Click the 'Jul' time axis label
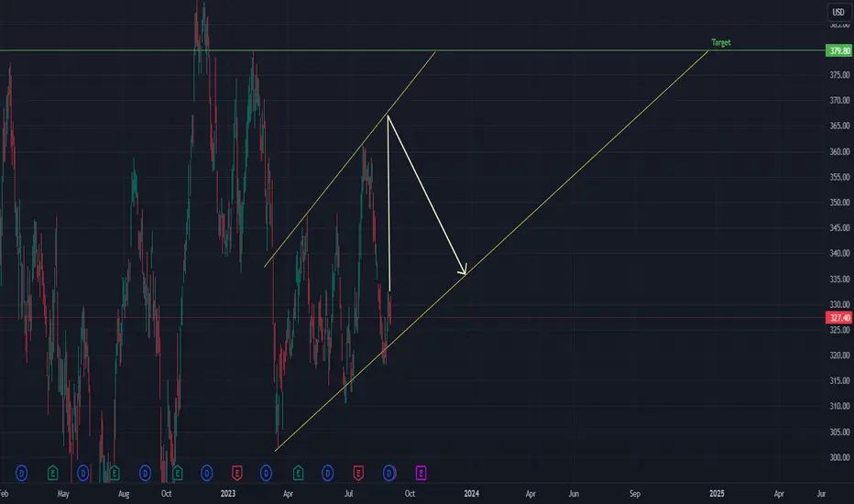Screen dimensions: 854x504 [348, 494]
